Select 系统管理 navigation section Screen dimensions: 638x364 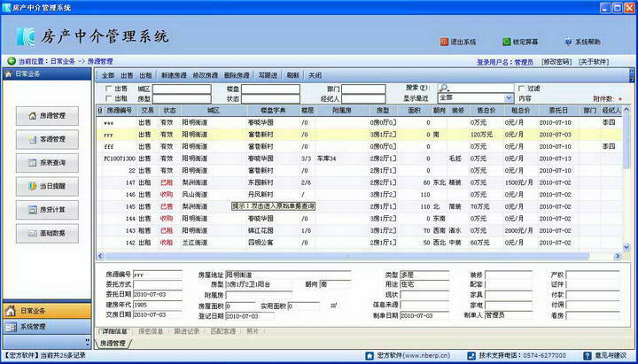(x=47, y=327)
